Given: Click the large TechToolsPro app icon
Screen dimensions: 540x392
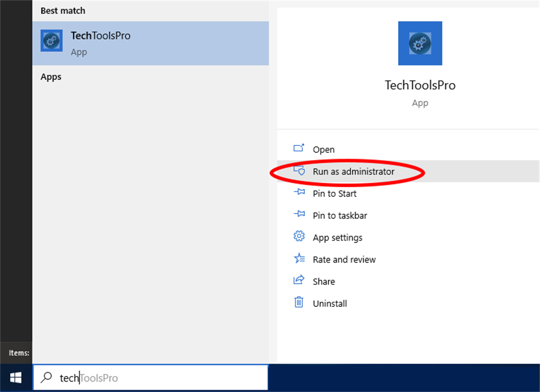Looking at the screenshot, I should tap(419, 43).
